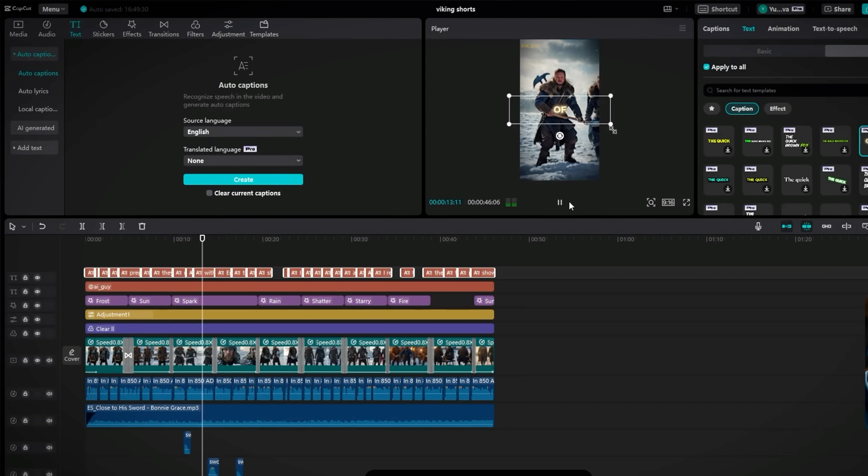Toggle the auto snapping icon

pos(806,226)
